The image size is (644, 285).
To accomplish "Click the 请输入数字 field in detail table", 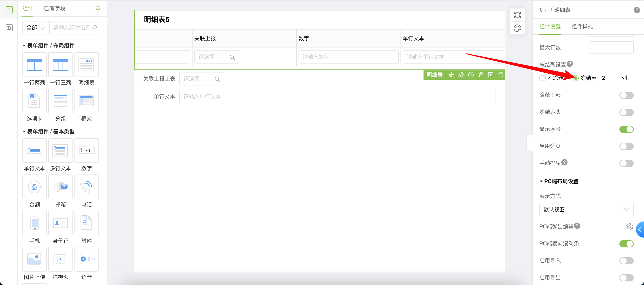I will (x=348, y=57).
